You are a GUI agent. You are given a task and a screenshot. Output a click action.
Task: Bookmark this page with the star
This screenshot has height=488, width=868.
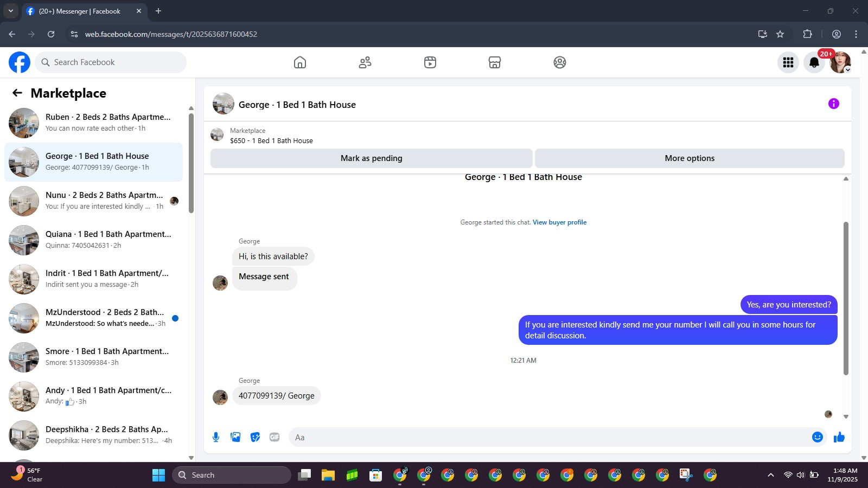pyautogui.click(x=780, y=34)
